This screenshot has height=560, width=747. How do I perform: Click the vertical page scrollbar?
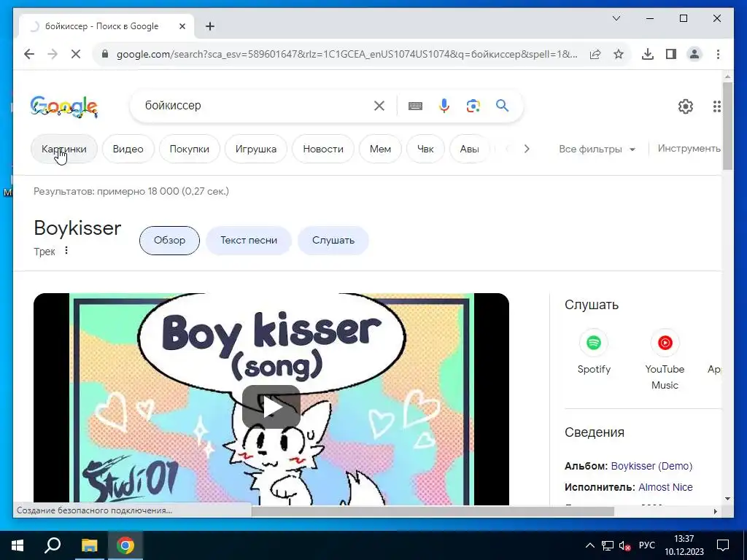(x=727, y=126)
